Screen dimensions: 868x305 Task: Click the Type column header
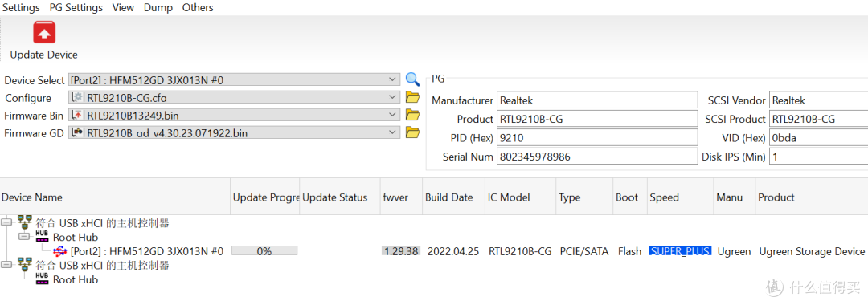click(584, 197)
